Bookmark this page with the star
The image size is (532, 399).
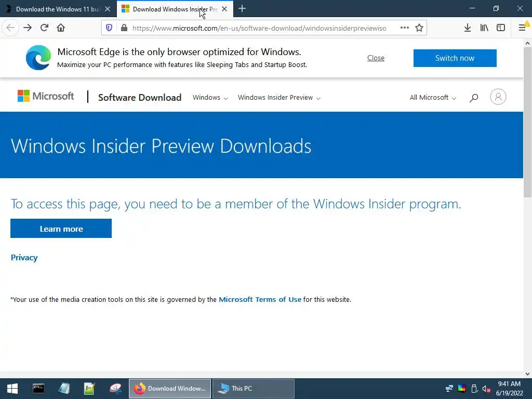419,28
